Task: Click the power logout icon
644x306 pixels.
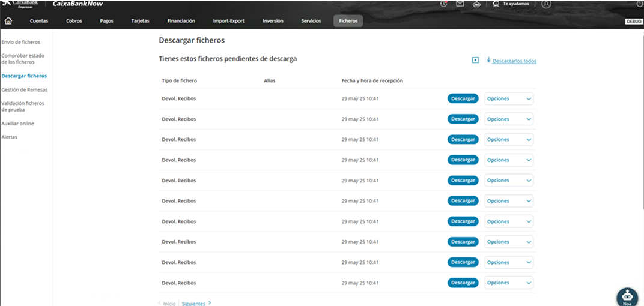Action: (639, 4)
